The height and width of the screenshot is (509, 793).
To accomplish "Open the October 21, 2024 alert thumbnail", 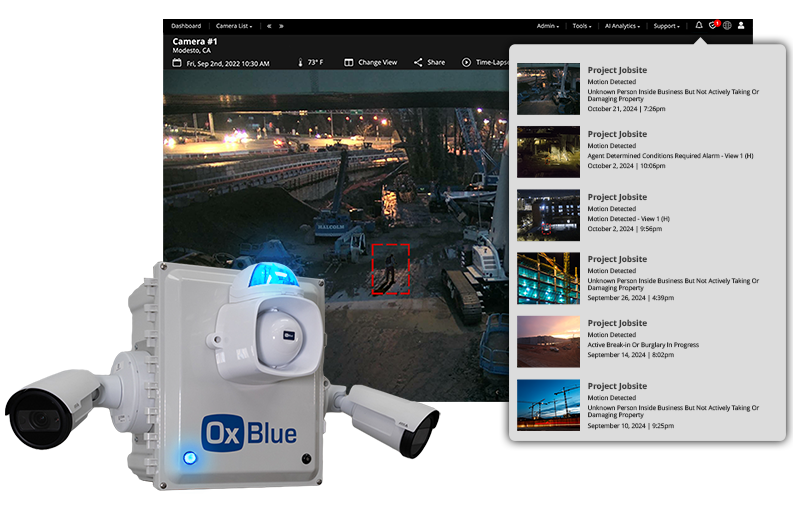I will pos(548,88).
